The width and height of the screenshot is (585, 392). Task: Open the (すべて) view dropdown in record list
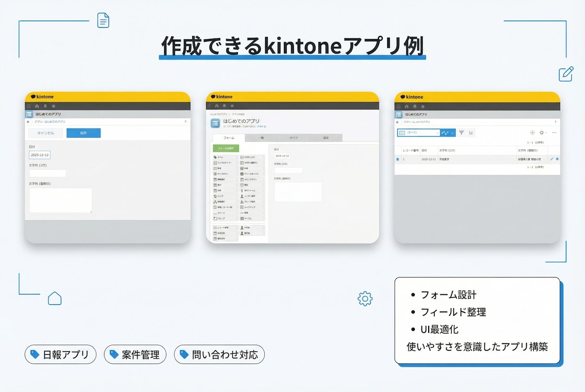(x=419, y=133)
